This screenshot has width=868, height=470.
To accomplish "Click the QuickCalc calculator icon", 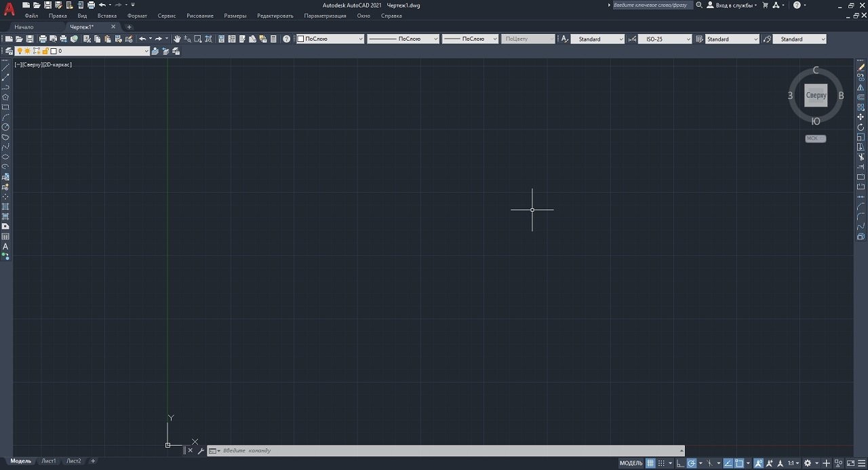I will [273, 39].
